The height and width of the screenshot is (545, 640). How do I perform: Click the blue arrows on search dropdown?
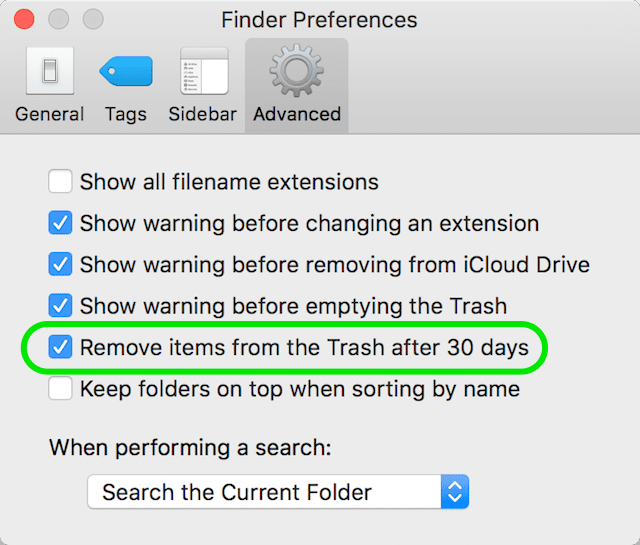(x=455, y=492)
